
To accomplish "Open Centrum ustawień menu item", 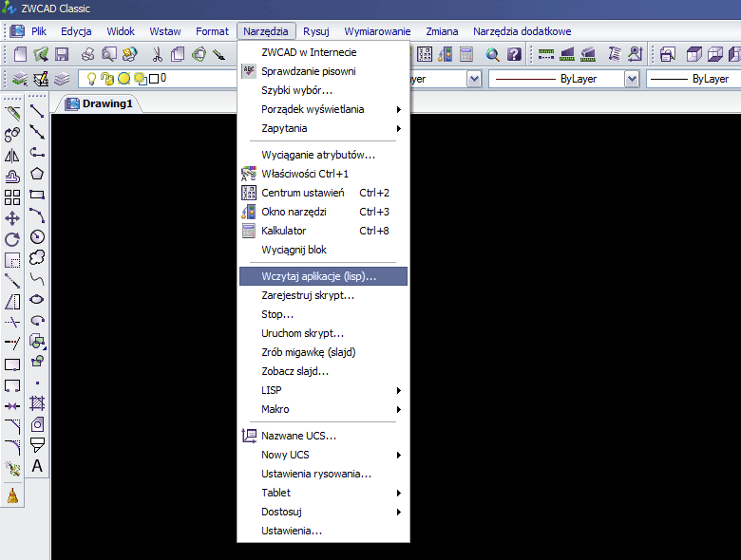I will pyautogui.click(x=323, y=193).
